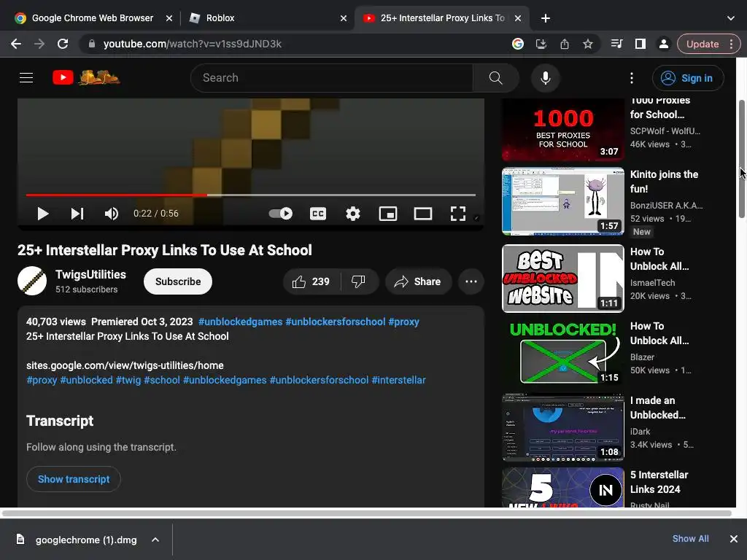Play the video
The image size is (747, 560).
pos(43,214)
